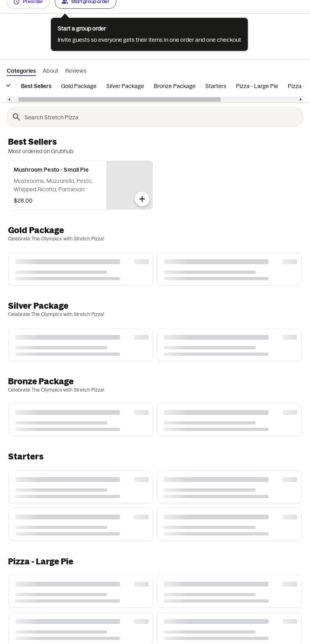Switch to the About tab
The width and height of the screenshot is (310, 644).
[50, 71]
